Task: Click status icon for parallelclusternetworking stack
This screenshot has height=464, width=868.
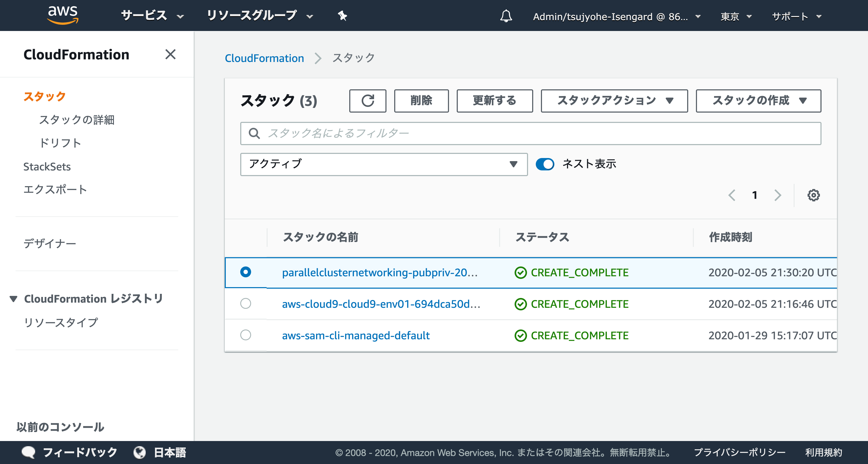Action: 521,272
